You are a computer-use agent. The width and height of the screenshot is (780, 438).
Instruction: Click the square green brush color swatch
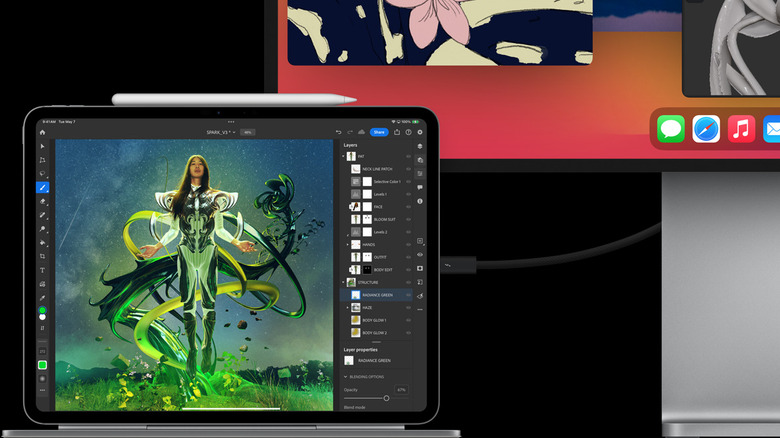click(42, 365)
